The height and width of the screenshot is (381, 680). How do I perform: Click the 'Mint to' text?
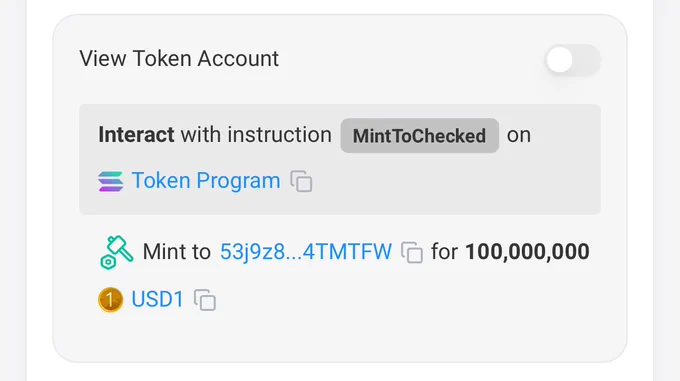point(177,252)
